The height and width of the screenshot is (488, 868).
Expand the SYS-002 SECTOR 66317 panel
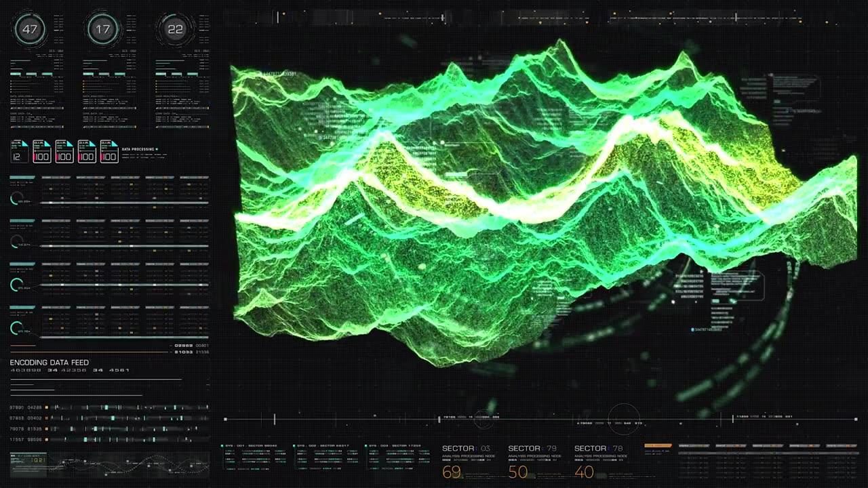tap(323, 446)
